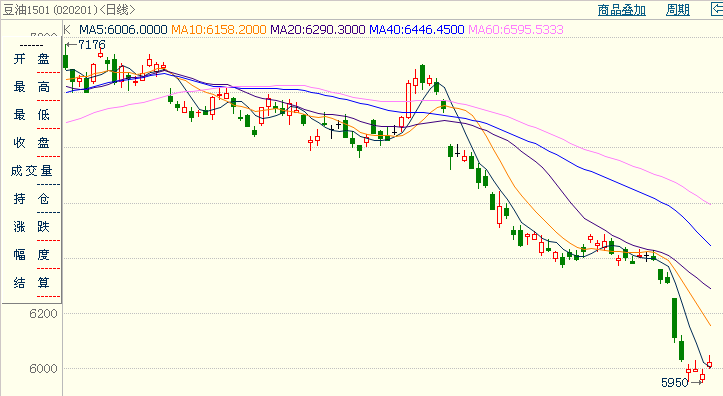Viewport: 723px width, 396px height.
Task: Select the 结算 settlement row
Action: (31, 283)
